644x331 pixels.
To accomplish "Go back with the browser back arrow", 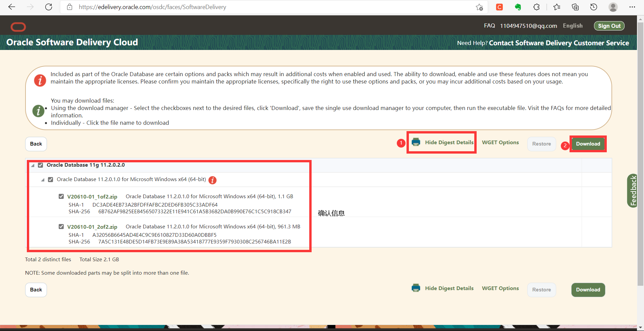I will pos(12,7).
